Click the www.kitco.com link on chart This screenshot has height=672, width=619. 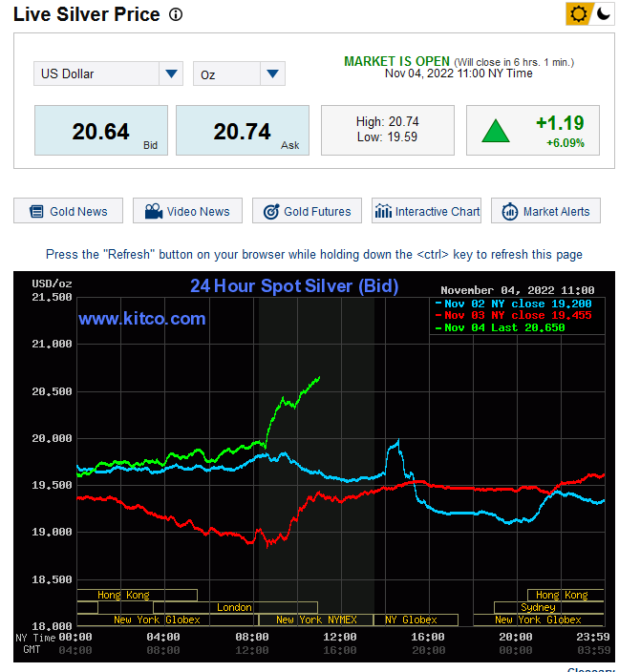[142, 319]
